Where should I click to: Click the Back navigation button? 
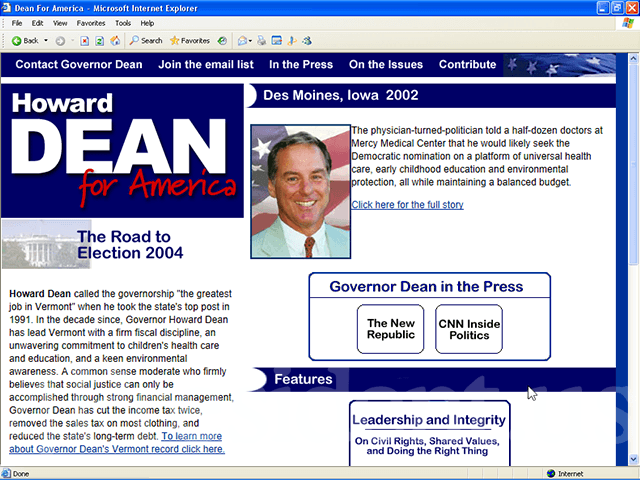[24, 41]
